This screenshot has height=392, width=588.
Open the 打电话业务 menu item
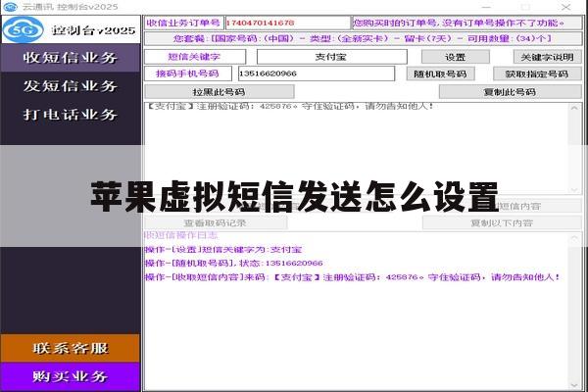tap(71, 115)
